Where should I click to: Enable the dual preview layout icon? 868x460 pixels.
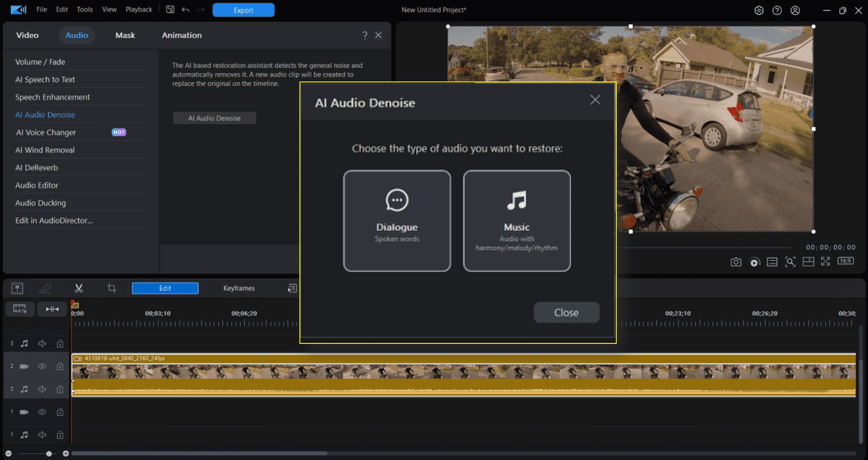pos(809,261)
